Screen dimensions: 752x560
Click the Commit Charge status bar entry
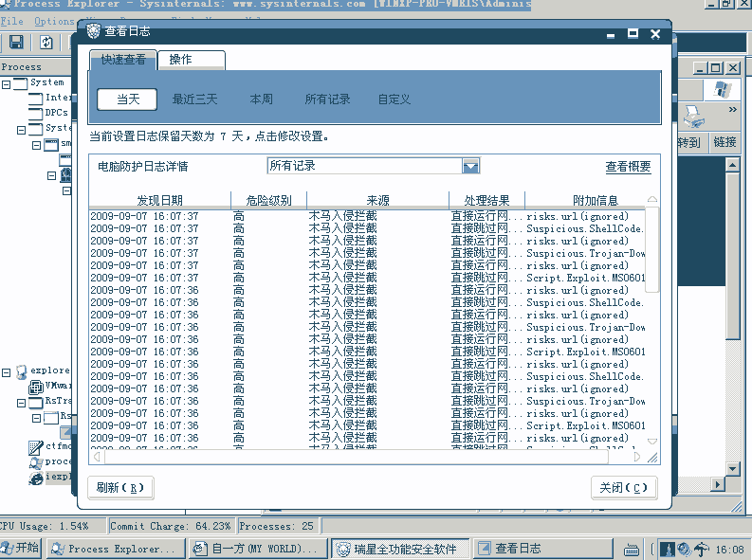[171, 526]
